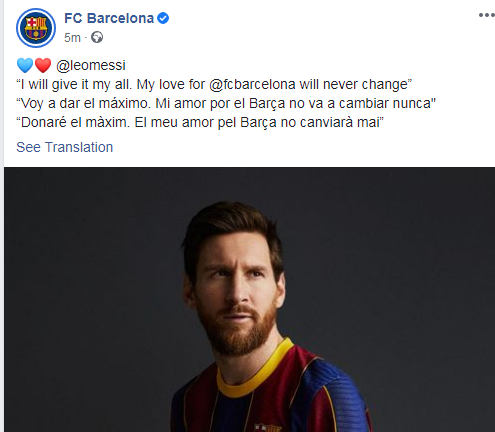
Task: Click the gray page margin strip
Action: (2, 216)
